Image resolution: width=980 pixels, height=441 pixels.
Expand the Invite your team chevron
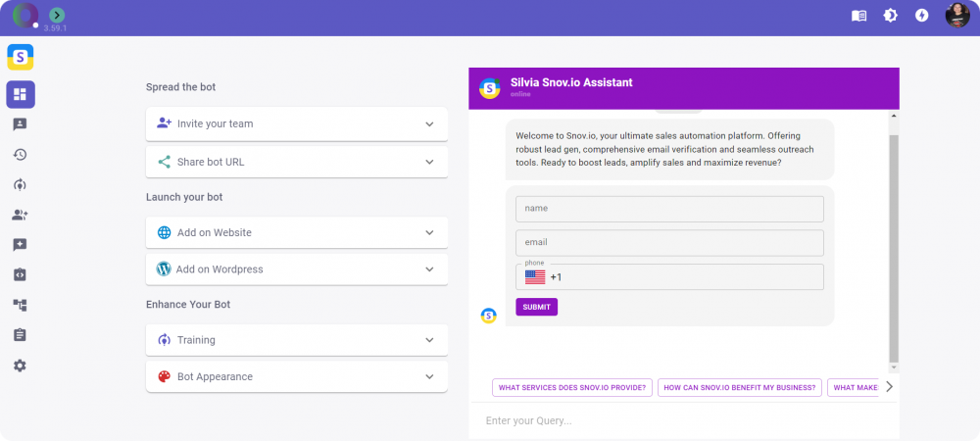point(429,123)
